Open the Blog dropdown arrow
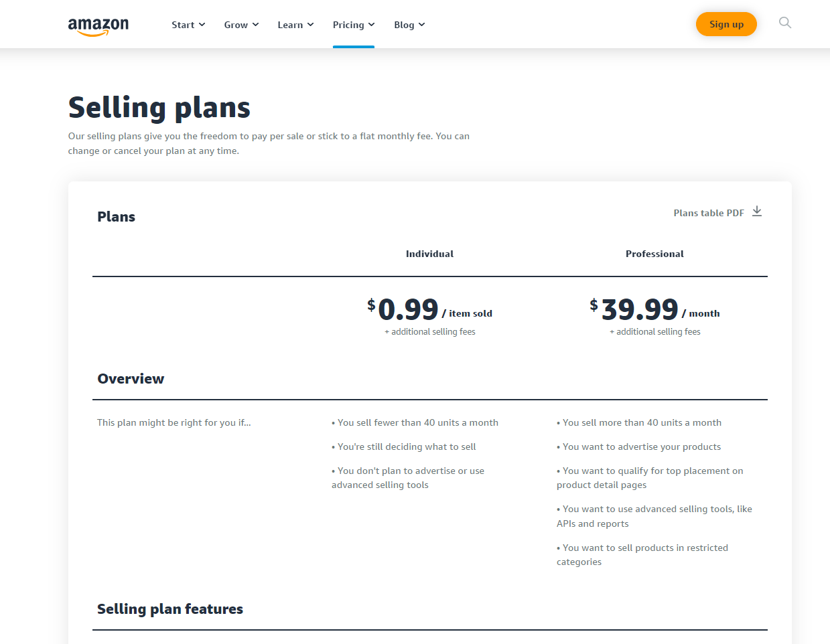This screenshot has width=830, height=644. point(421,25)
